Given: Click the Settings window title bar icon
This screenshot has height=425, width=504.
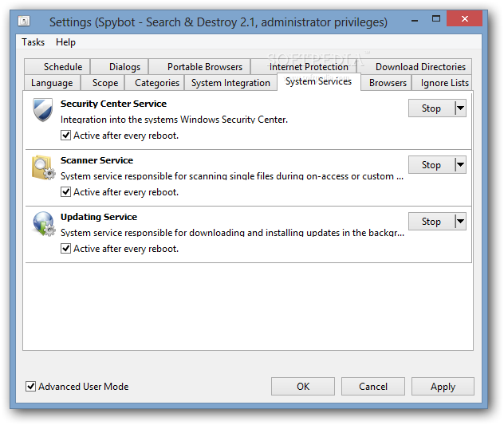Looking at the screenshot, I should pyautogui.click(x=24, y=22).
